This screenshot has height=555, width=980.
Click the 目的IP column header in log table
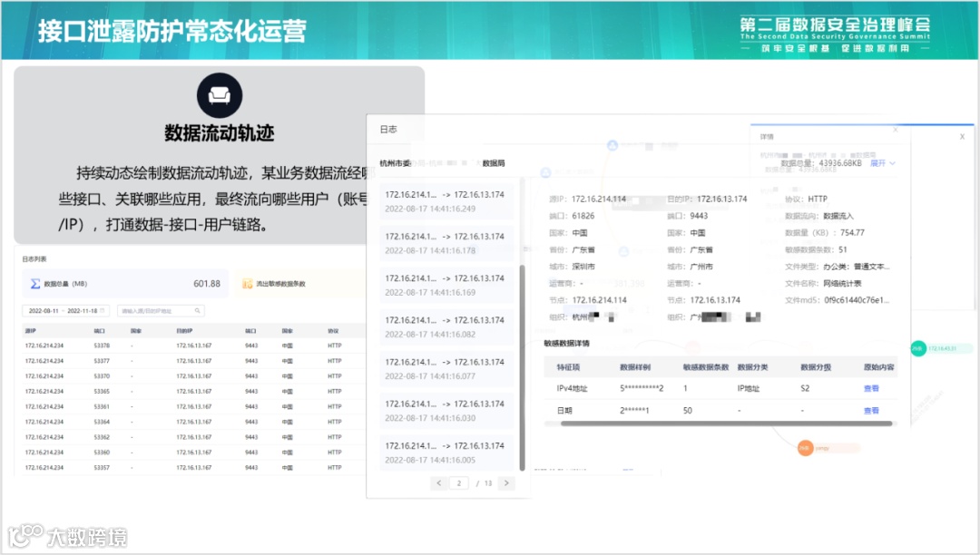coord(184,331)
